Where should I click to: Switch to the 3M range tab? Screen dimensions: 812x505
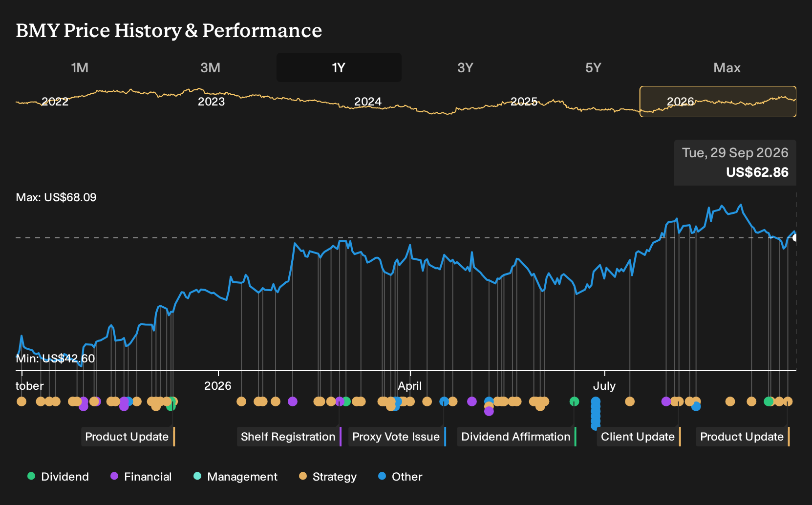pyautogui.click(x=210, y=67)
